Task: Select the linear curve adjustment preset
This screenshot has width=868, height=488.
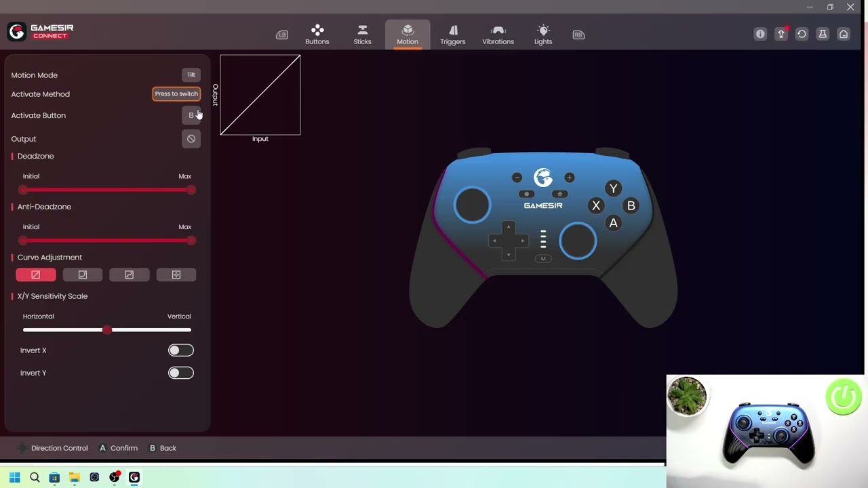Action: click(x=36, y=274)
